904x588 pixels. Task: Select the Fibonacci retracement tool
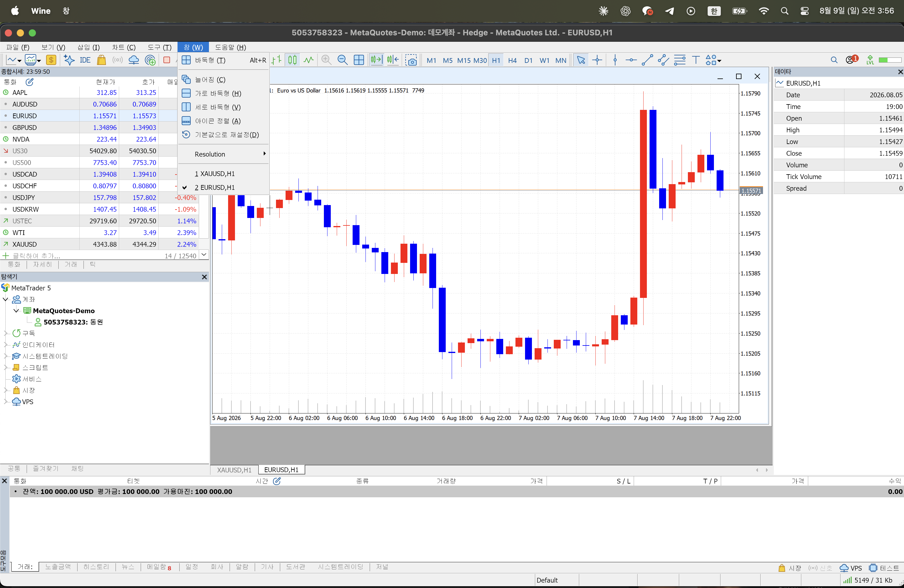click(679, 60)
